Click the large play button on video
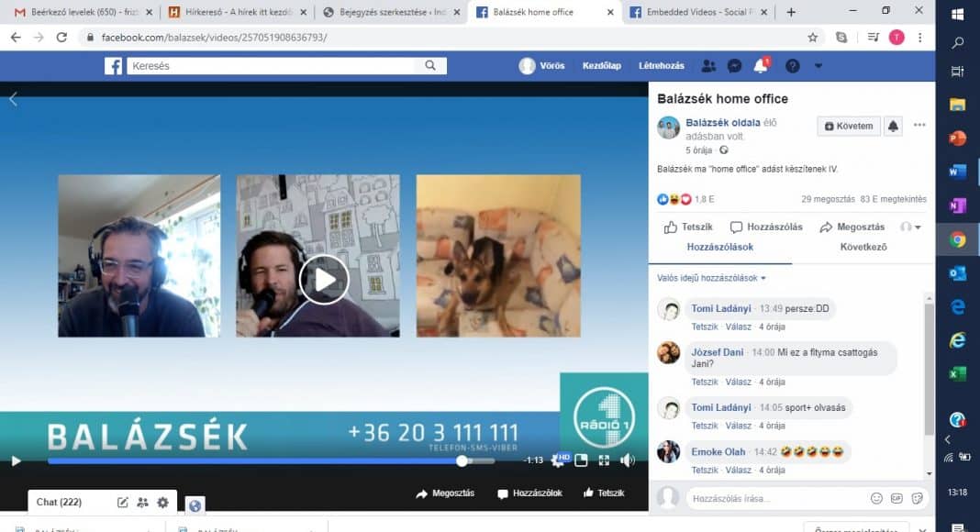 pos(324,279)
